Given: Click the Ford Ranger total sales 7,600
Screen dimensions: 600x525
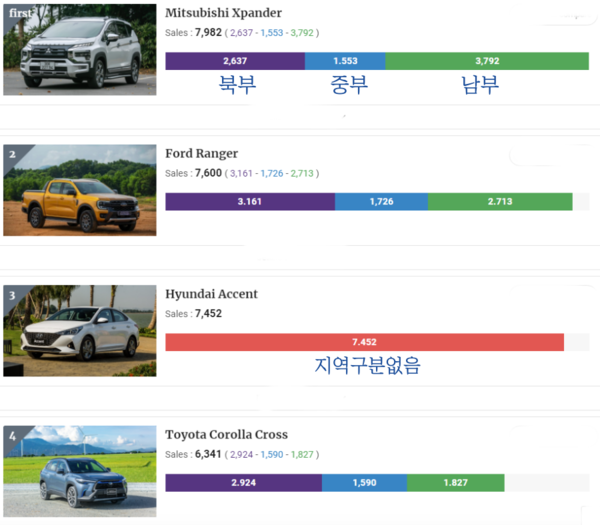Looking at the screenshot, I should [x=208, y=173].
